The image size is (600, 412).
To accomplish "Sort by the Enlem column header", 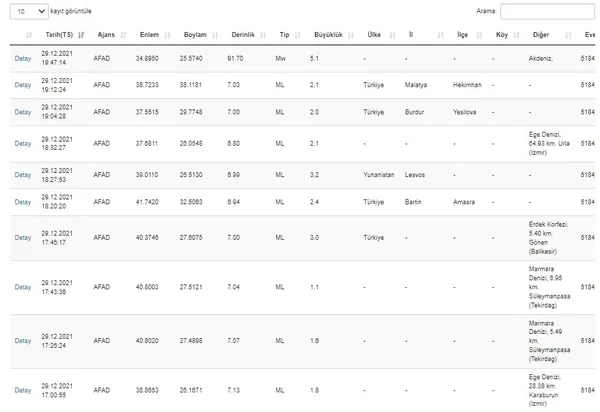I will (x=148, y=35).
